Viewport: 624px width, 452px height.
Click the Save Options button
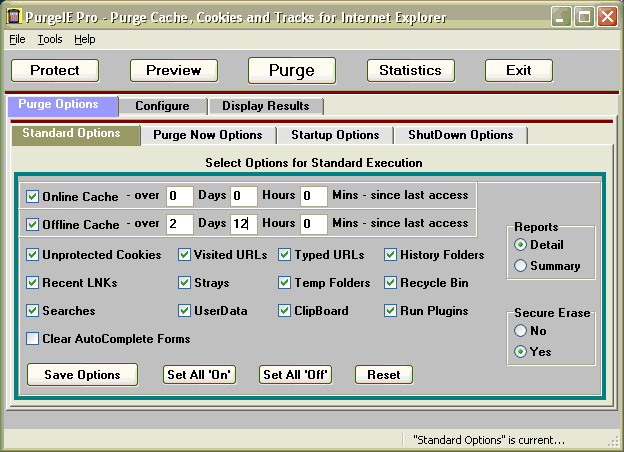click(x=82, y=374)
